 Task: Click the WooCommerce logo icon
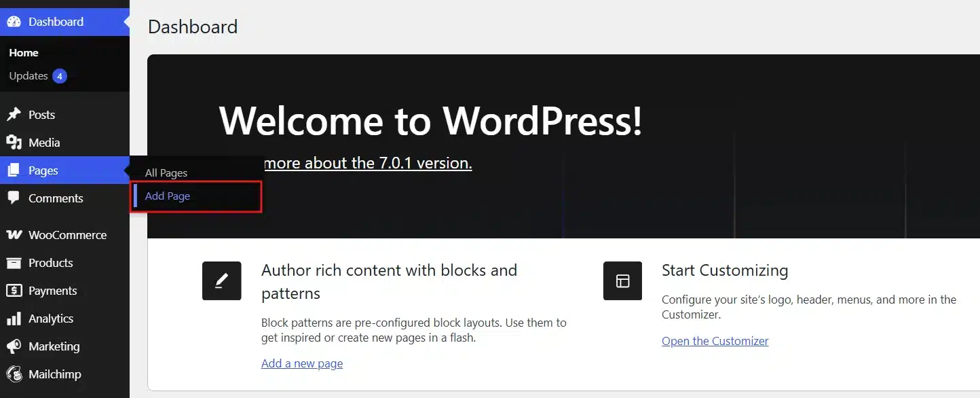point(14,235)
